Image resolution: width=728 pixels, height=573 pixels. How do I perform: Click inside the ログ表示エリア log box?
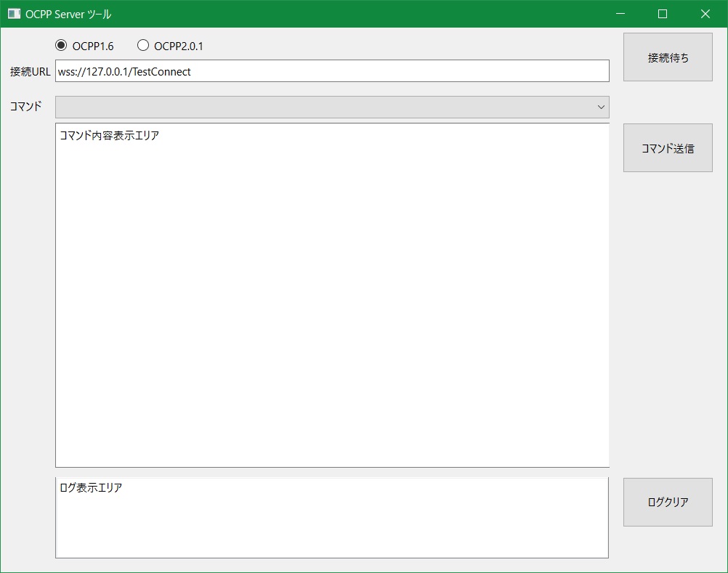[x=332, y=518]
